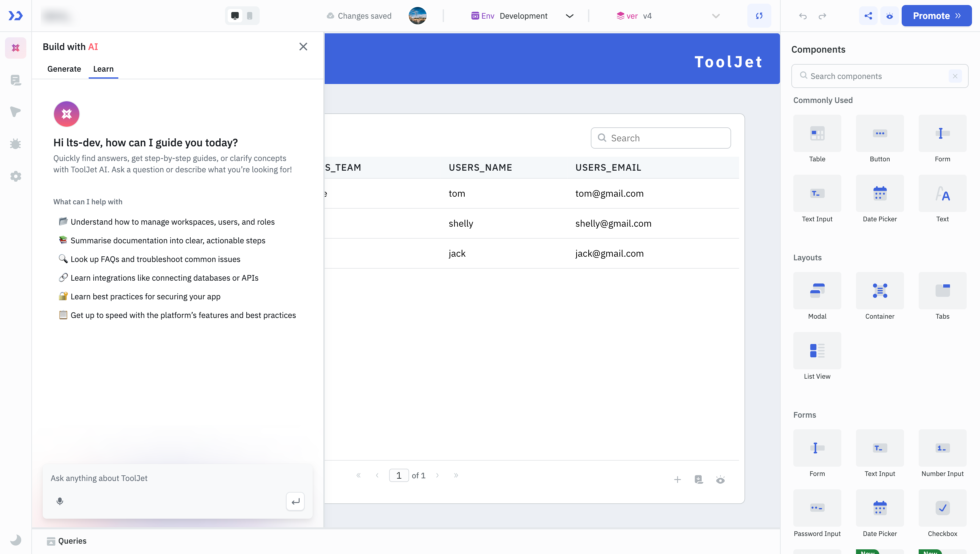Select the Date Picker component thumbnail
Image resolution: width=980 pixels, height=554 pixels.
[880, 194]
